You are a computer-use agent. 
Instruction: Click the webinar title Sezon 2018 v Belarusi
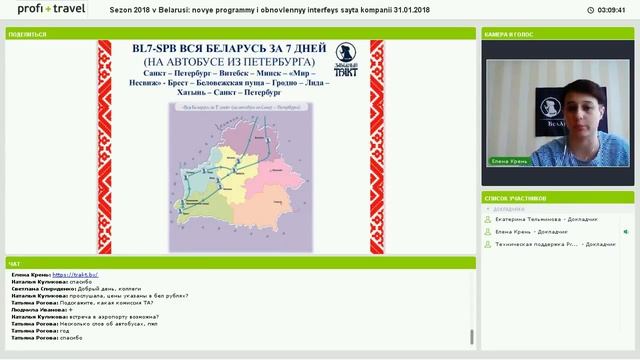[x=269, y=10]
